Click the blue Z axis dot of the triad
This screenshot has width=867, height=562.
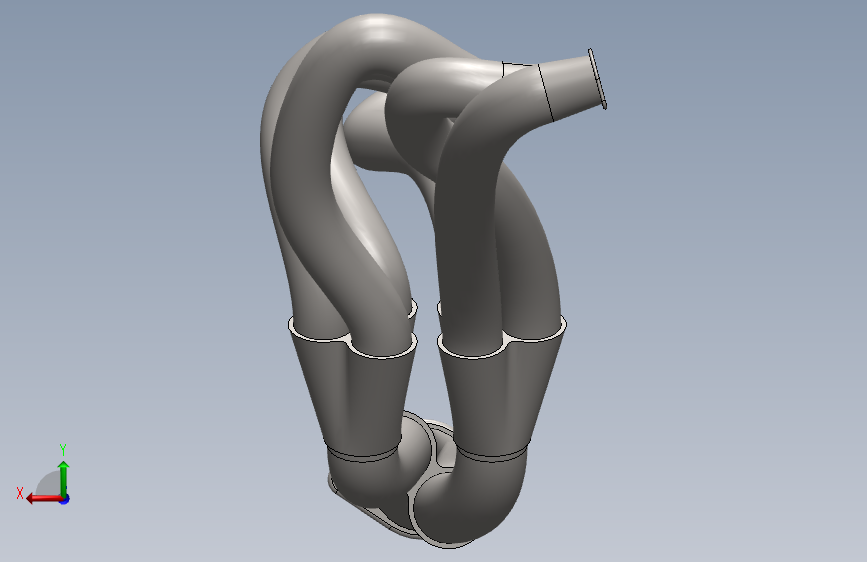pos(65,499)
